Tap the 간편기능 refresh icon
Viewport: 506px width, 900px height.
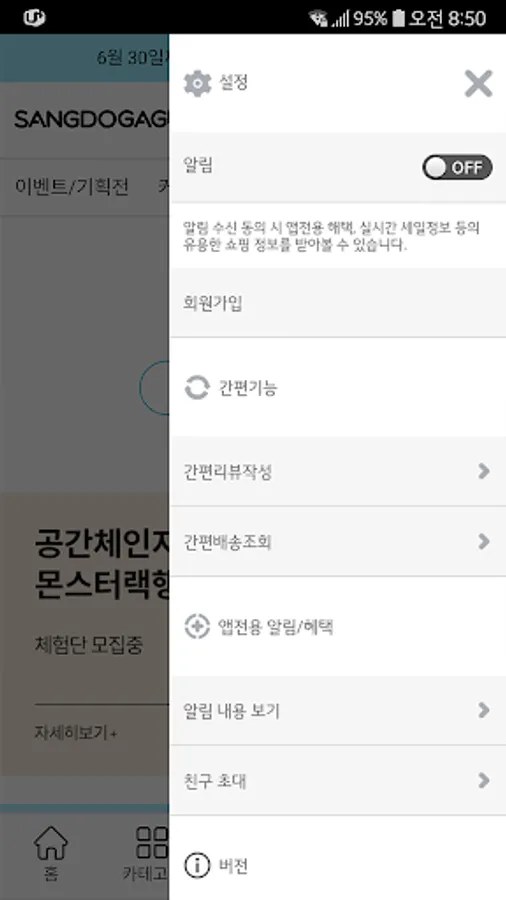(x=197, y=388)
